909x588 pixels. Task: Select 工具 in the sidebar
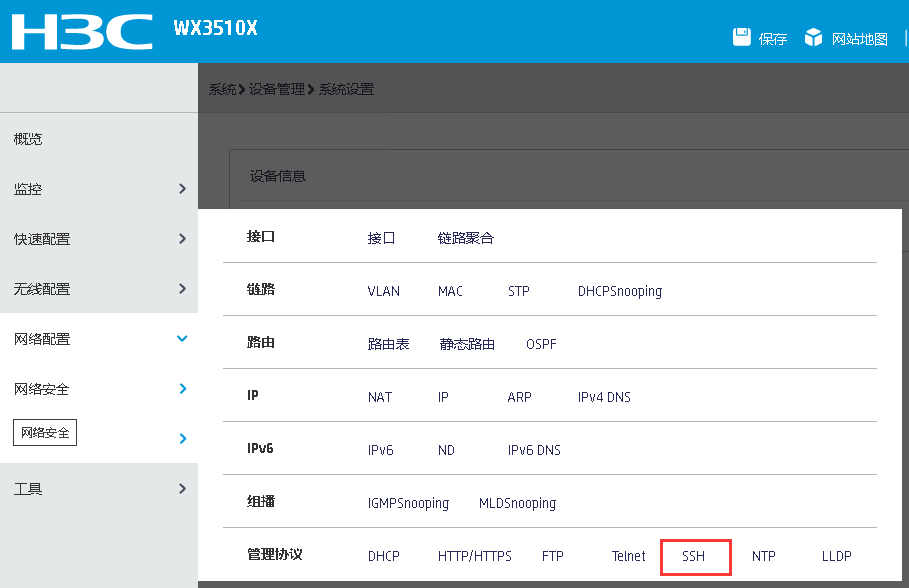click(x=28, y=489)
